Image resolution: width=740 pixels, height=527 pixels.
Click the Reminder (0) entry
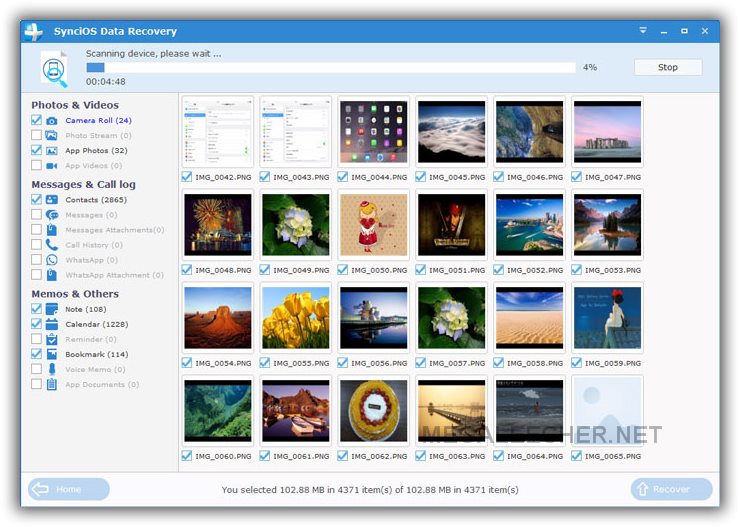[x=91, y=340]
